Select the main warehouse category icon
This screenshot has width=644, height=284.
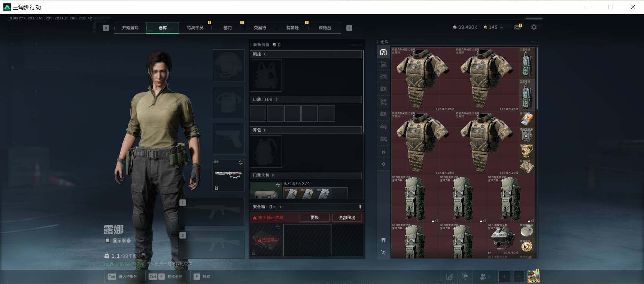[383, 52]
